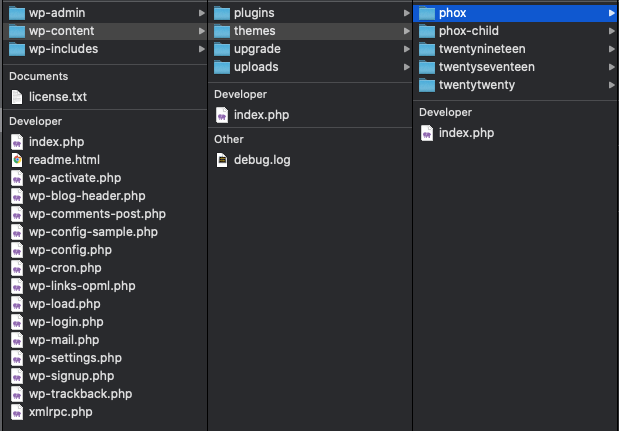Click the wp-login.php file icon
The image size is (619, 431).
(x=17, y=322)
